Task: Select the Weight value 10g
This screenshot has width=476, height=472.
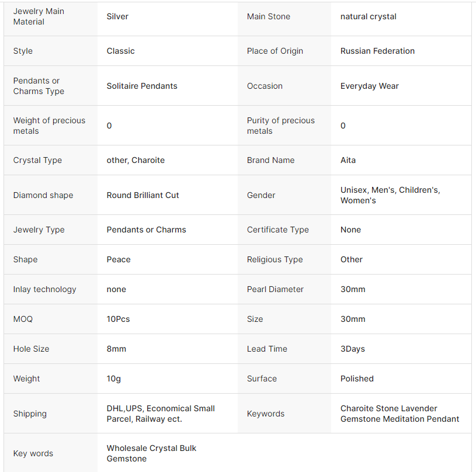Action: 114,379
